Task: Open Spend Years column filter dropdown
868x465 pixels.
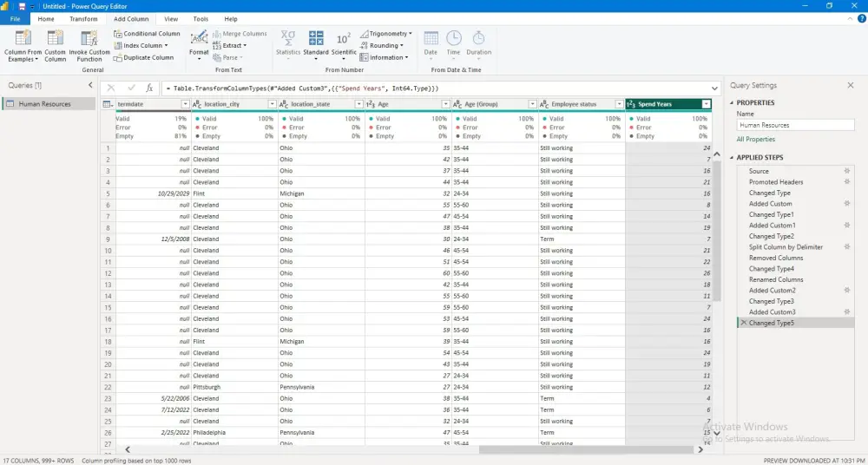Action: click(x=706, y=104)
